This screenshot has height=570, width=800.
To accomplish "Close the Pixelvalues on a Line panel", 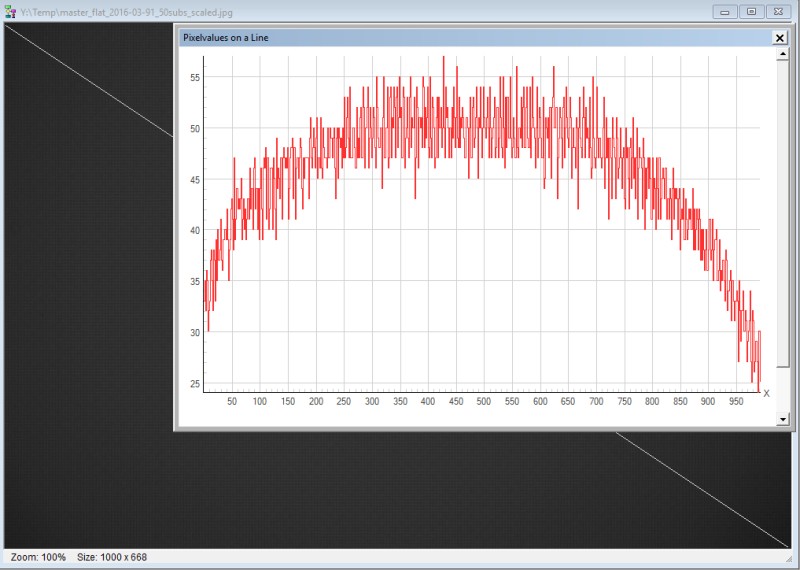I will click(780, 37).
